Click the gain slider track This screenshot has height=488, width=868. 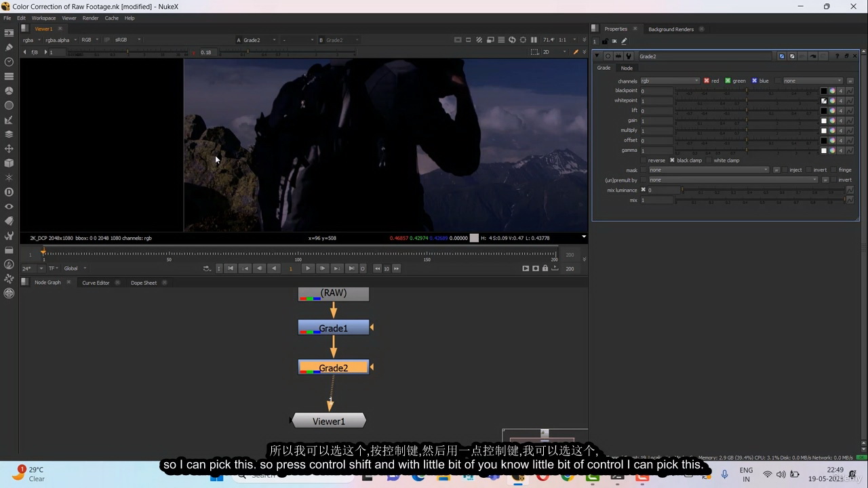pos(747,121)
